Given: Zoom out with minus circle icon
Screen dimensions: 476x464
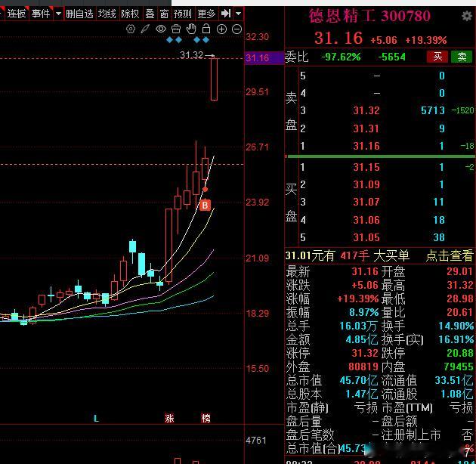Looking at the screenshot, I should [236, 29].
